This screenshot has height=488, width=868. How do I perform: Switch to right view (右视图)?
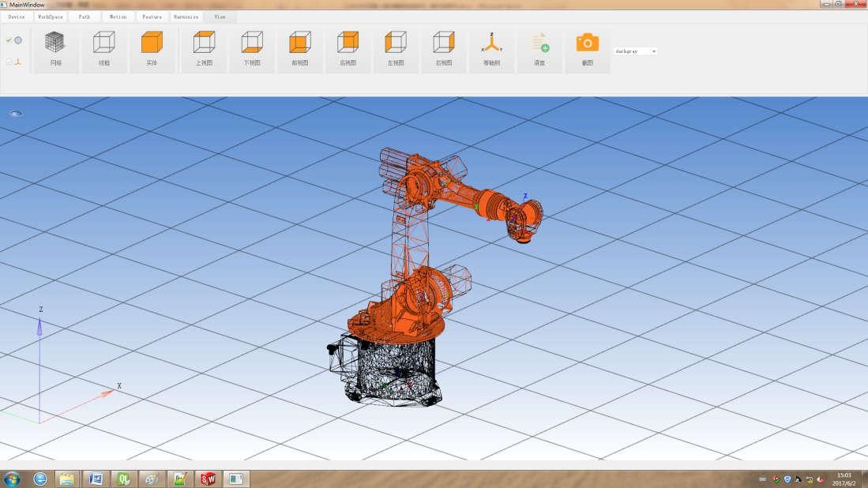pyautogui.click(x=444, y=47)
